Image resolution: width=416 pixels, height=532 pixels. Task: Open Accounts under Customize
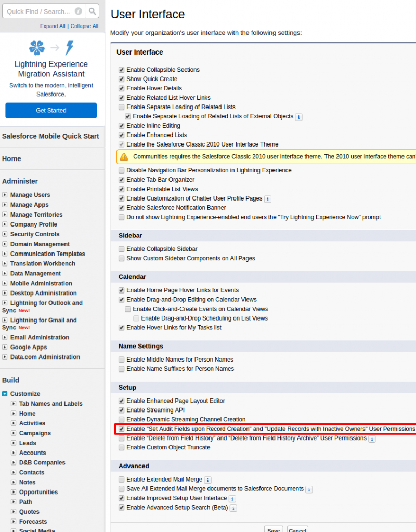point(33,453)
